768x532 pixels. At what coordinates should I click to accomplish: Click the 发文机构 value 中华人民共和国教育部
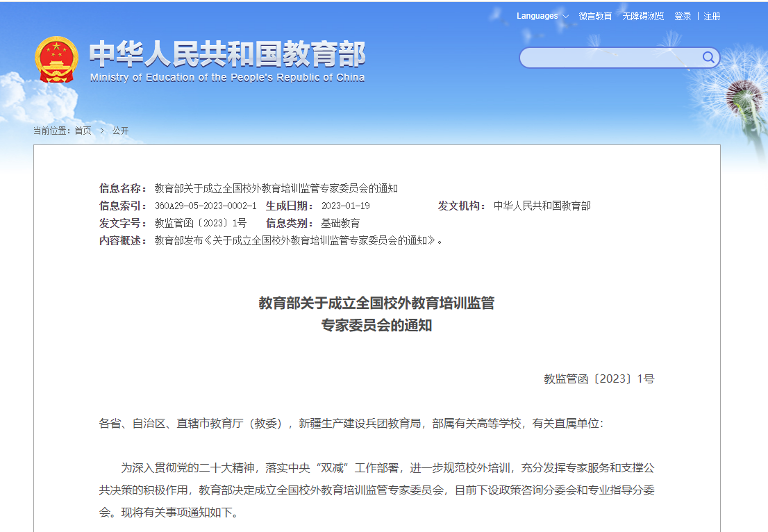point(542,206)
